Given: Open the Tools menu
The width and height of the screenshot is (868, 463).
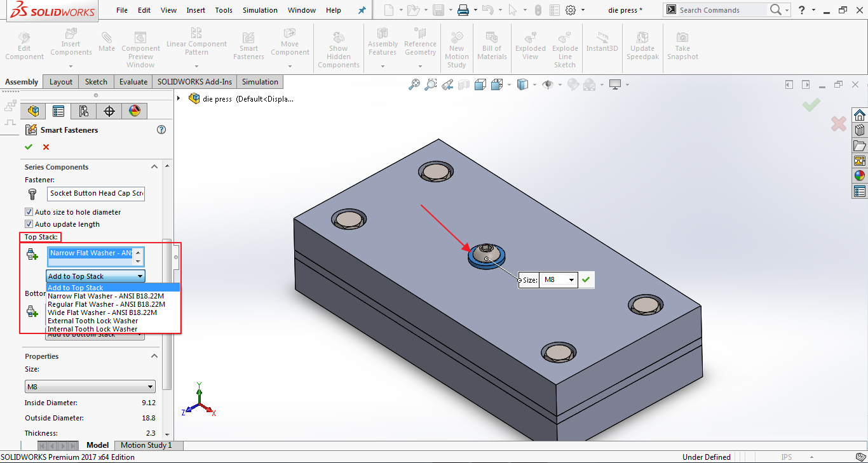Looking at the screenshot, I should (x=224, y=10).
